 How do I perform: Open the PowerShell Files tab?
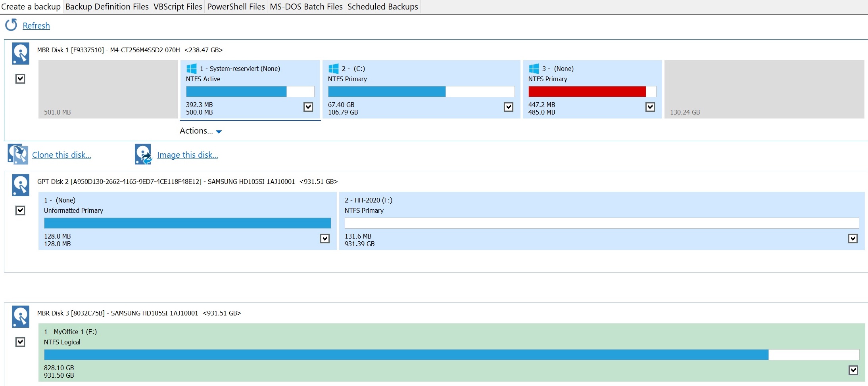(236, 7)
